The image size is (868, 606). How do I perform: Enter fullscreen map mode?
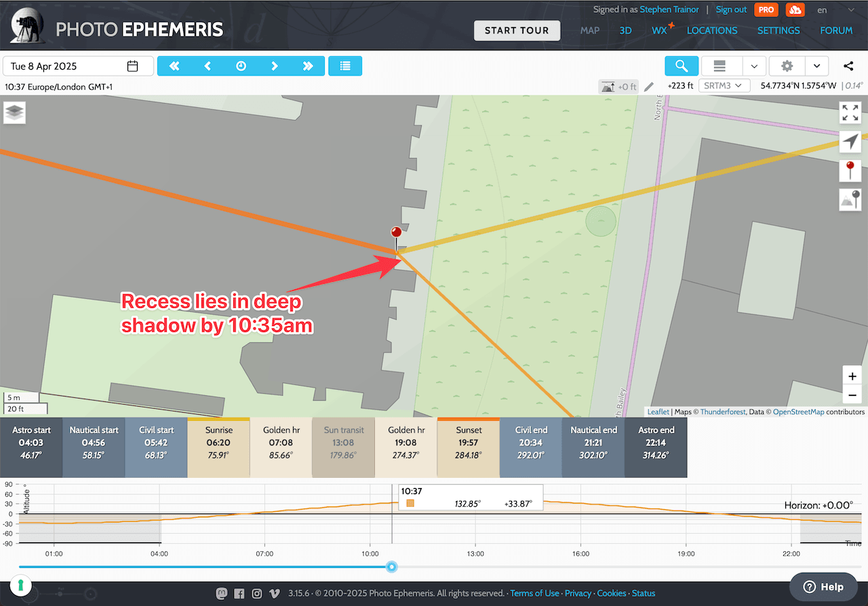(850, 113)
